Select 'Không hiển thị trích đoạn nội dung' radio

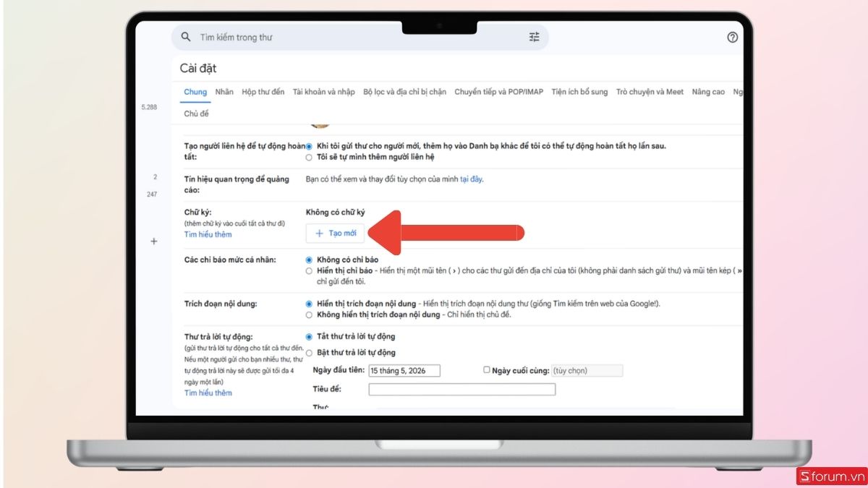tap(310, 314)
